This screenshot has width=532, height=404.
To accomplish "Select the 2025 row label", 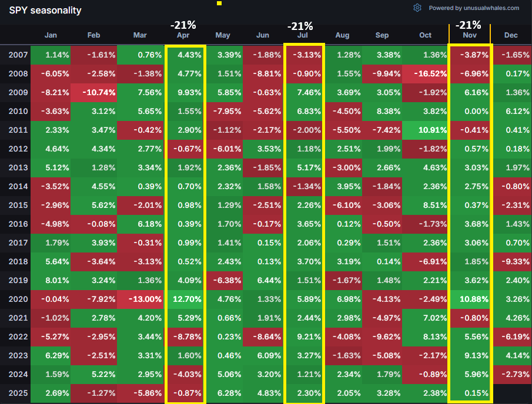I will pyautogui.click(x=18, y=393).
